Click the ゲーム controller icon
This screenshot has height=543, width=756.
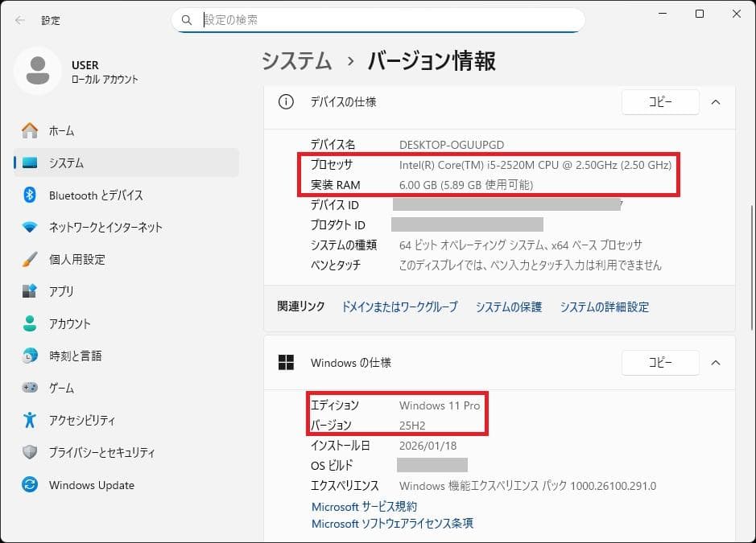(30, 388)
